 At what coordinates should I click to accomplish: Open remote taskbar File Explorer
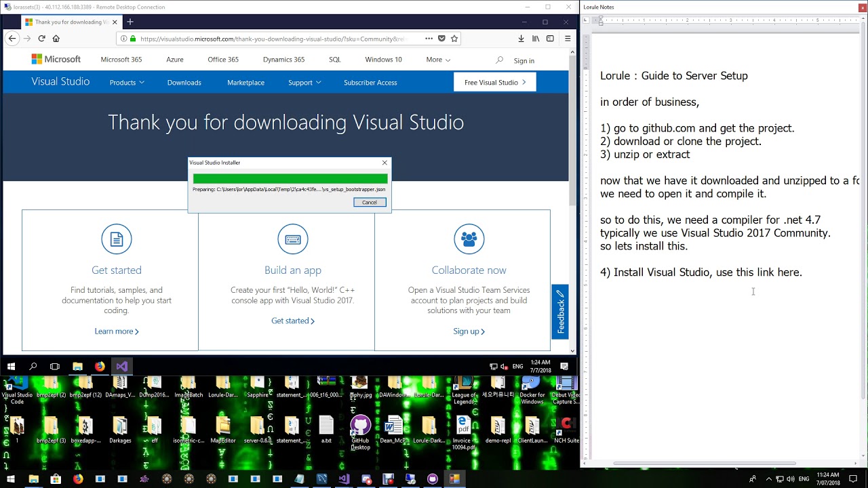pos(77,367)
